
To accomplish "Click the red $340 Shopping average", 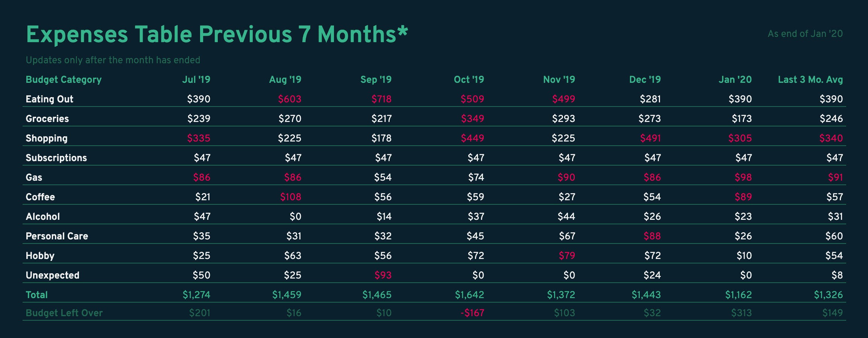I will coord(831,139).
